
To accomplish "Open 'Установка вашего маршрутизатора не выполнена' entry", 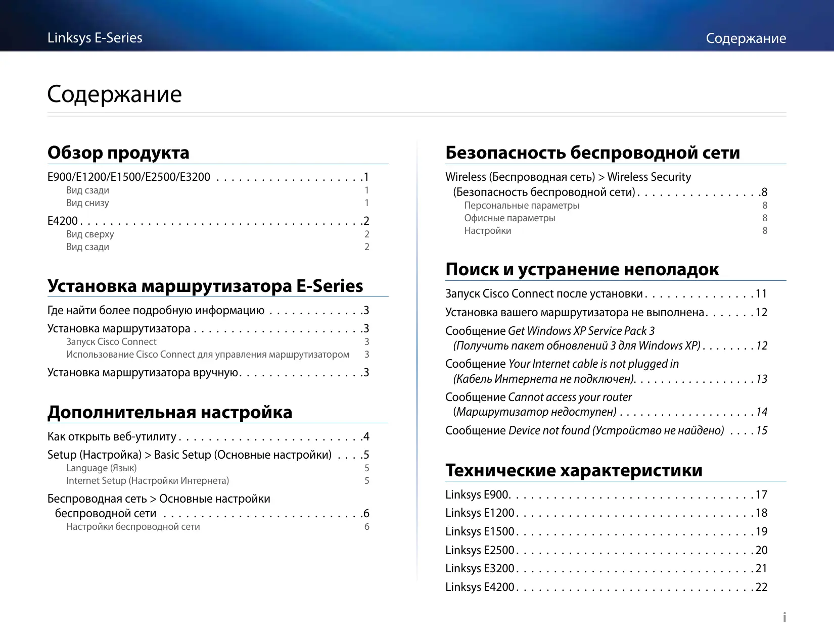I will coord(575,313).
